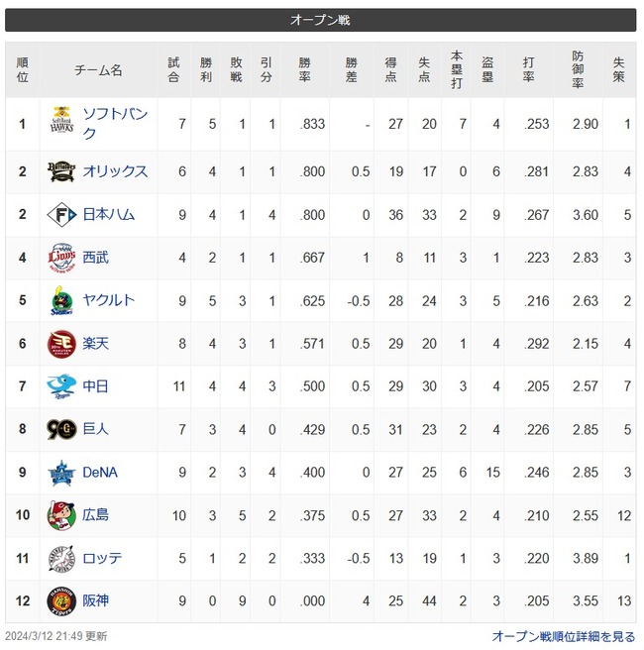Click the 勝率 column header
The image size is (644, 650).
[x=304, y=69]
